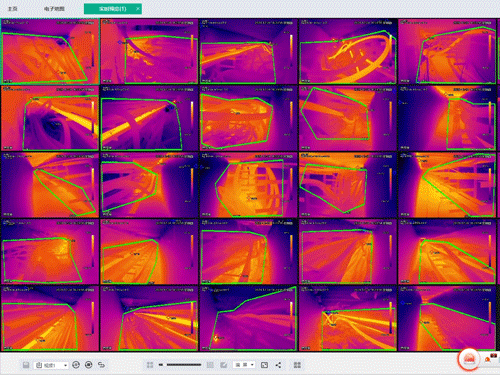
Task: Click the refresh circular arrow icon
Action: click(x=76, y=365)
